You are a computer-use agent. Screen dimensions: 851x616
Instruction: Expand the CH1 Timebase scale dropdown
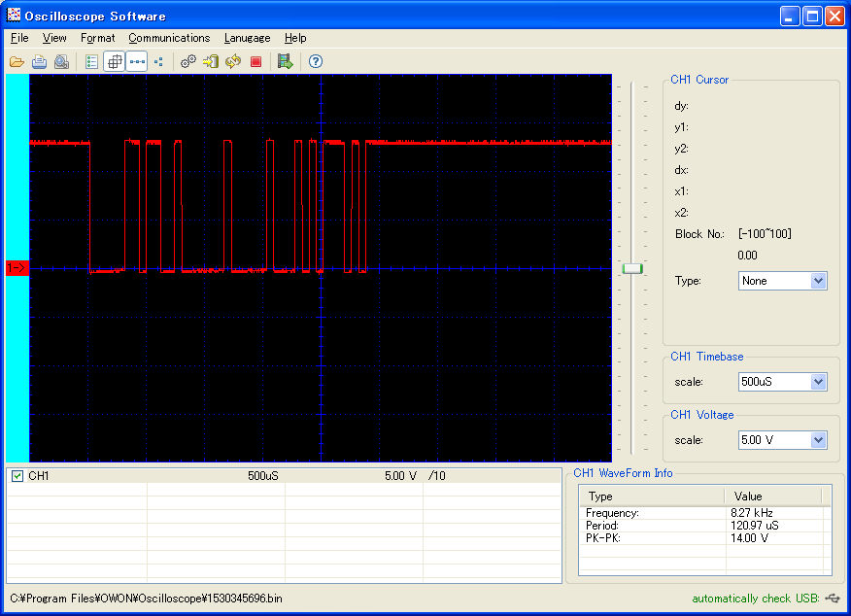point(818,382)
